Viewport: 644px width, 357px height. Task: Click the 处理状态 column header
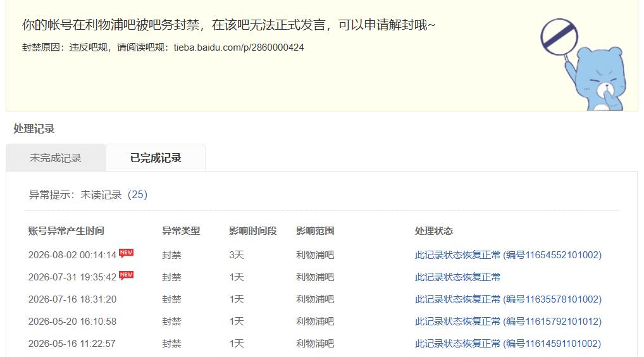click(434, 231)
